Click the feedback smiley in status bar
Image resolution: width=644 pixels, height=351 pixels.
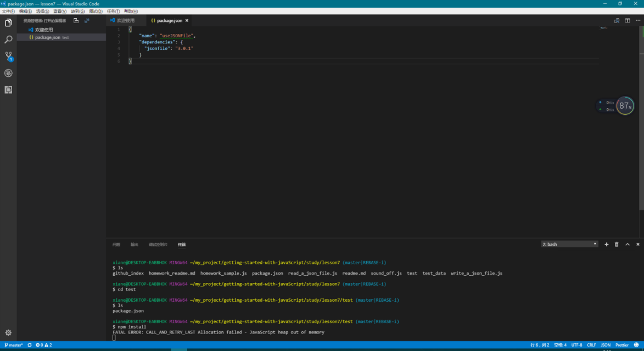(x=635, y=345)
